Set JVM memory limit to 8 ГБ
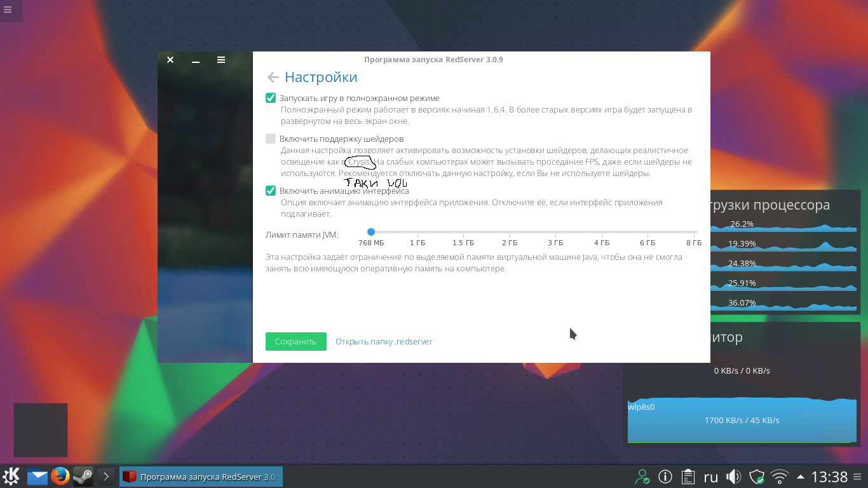868x488 pixels. [694, 243]
